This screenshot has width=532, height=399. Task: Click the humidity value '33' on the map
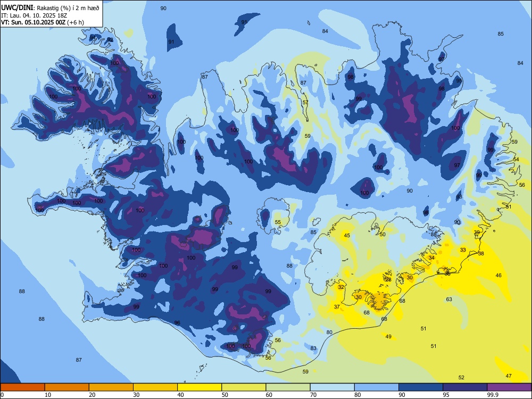coord(463,250)
